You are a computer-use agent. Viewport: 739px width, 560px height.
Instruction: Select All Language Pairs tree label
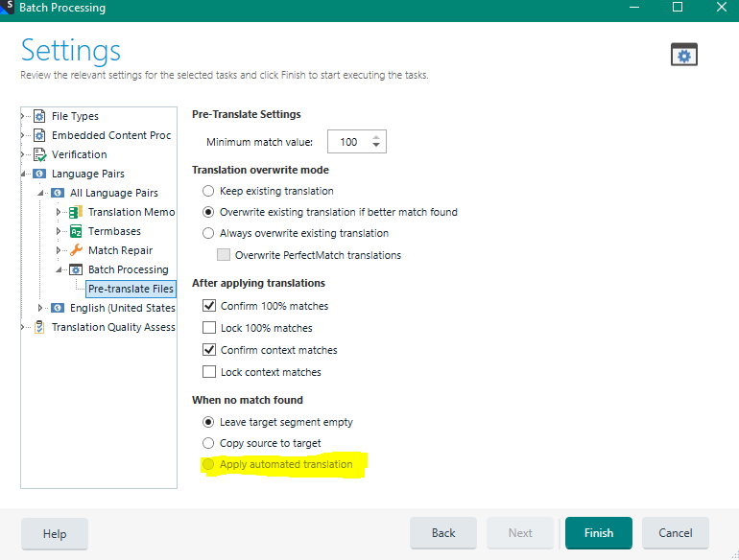pyautogui.click(x=114, y=193)
